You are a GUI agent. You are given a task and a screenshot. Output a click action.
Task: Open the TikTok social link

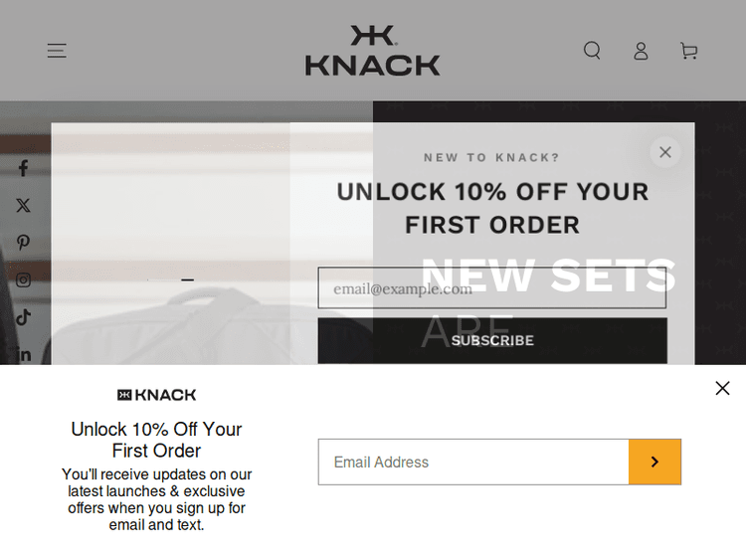(x=23, y=317)
